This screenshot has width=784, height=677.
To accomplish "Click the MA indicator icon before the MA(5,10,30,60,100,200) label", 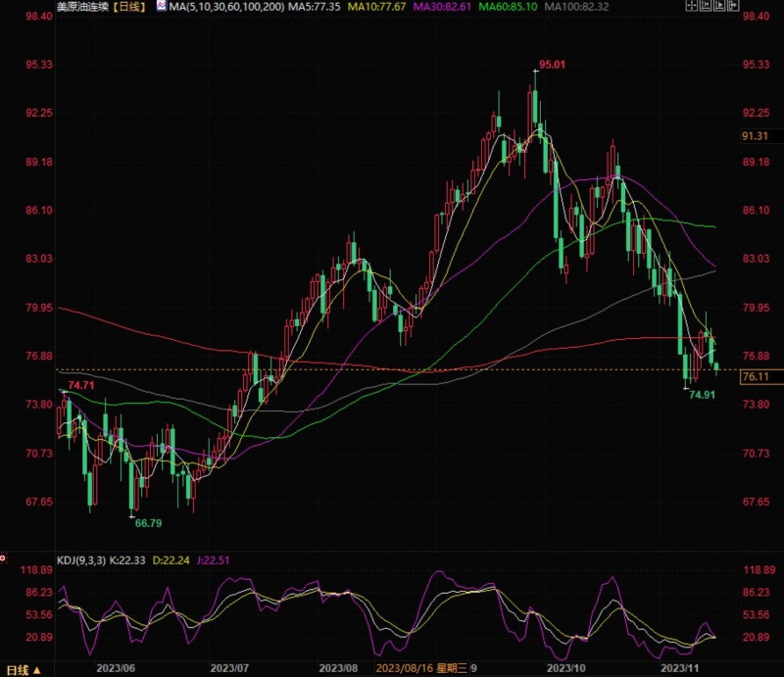I will click(x=161, y=6).
